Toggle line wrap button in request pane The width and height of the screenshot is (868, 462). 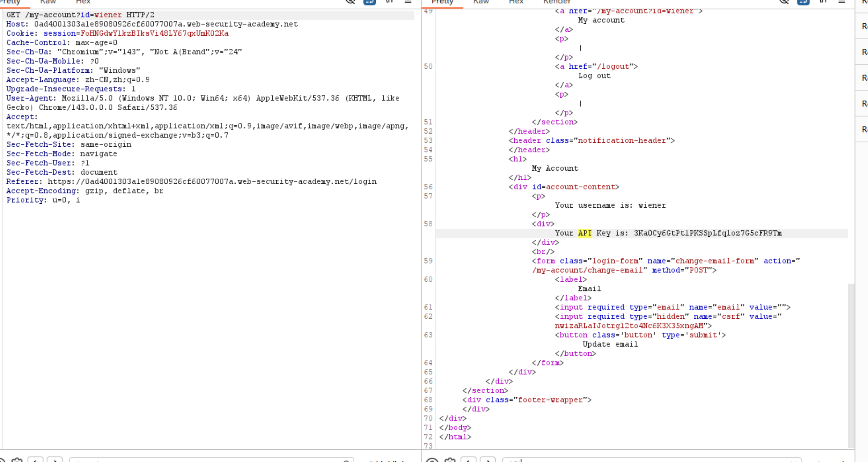click(x=369, y=2)
